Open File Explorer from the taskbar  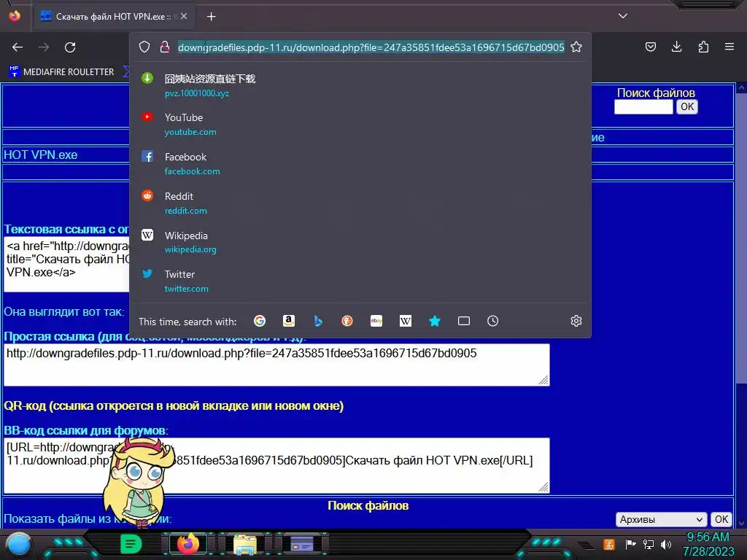tap(245, 544)
